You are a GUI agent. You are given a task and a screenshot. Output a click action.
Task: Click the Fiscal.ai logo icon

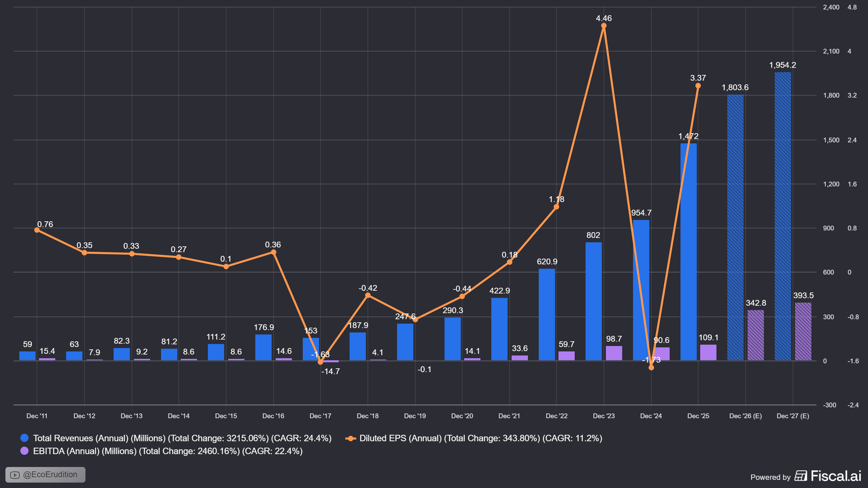[801, 476]
